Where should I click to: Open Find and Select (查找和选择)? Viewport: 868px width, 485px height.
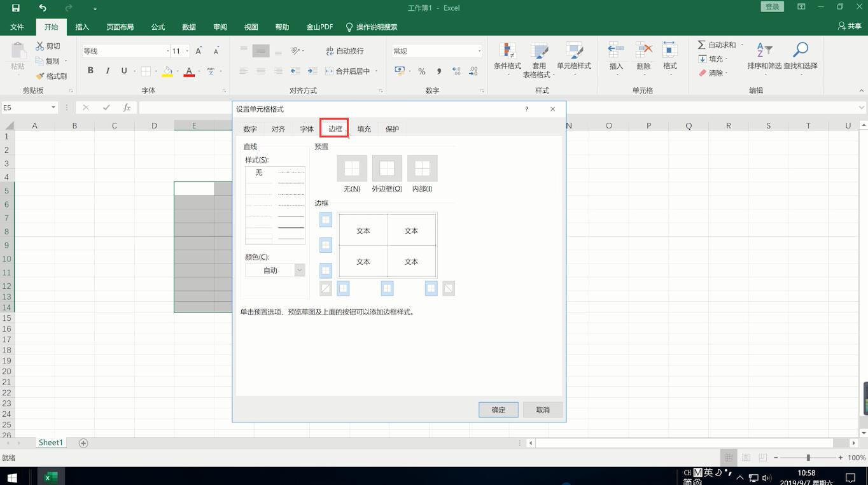(x=801, y=60)
